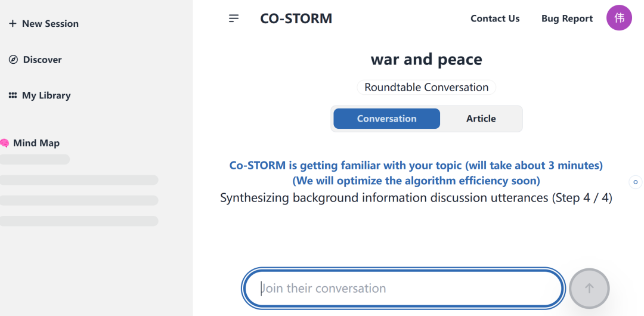Click the My Library grid icon

(x=13, y=95)
